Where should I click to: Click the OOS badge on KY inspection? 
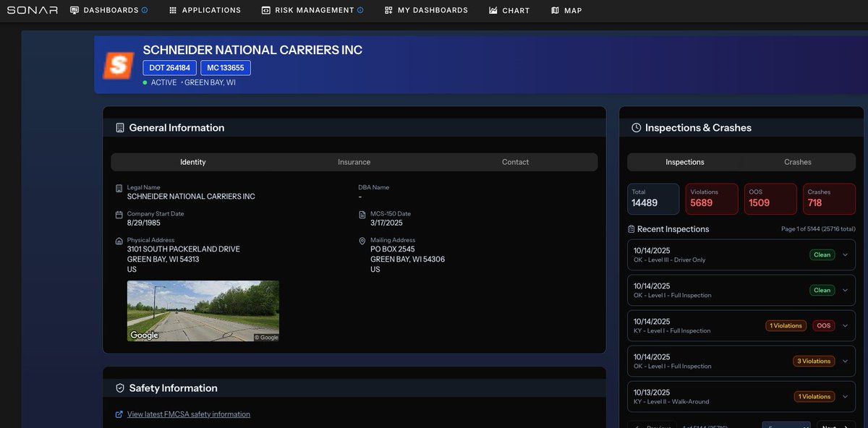pyautogui.click(x=823, y=325)
